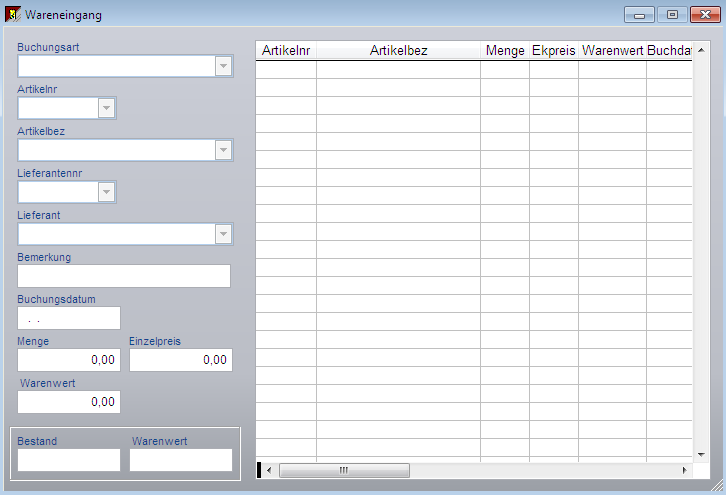Focus the Buchungsdatum date field
Image resolution: width=726 pixels, height=495 pixels.
69,318
